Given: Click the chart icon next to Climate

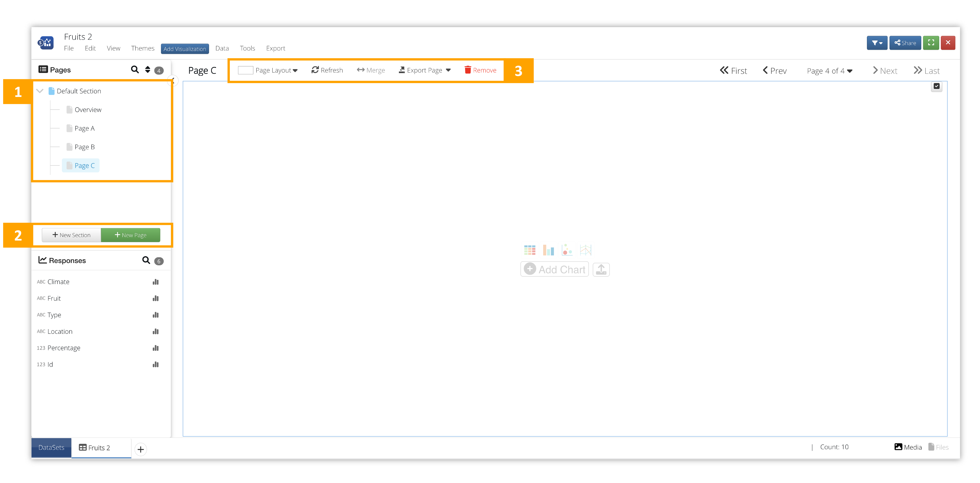Looking at the screenshot, I should 156,282.
